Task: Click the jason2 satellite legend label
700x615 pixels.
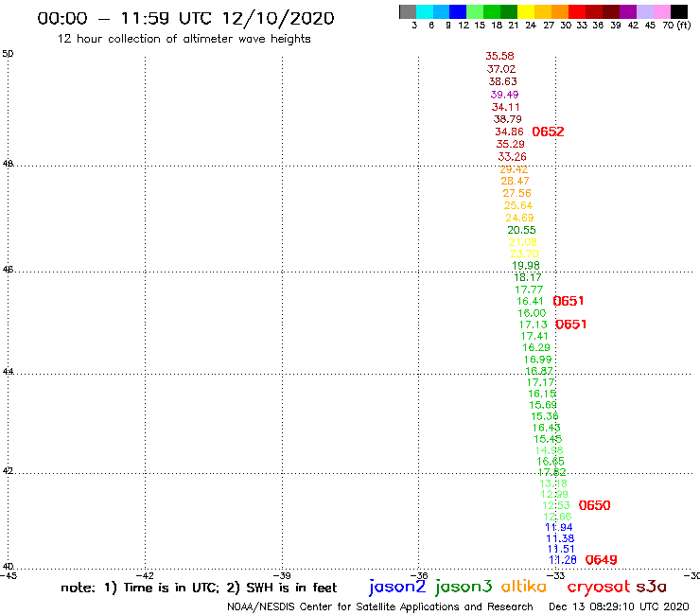Action: tap(397, 588)
